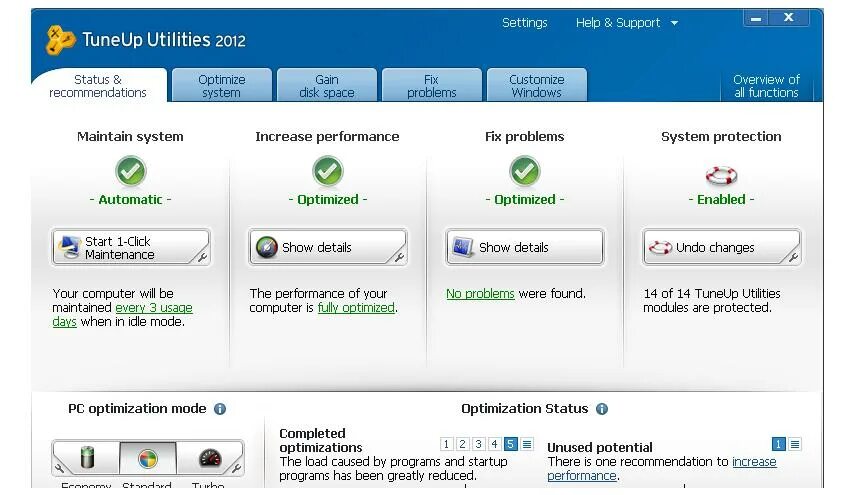Click the Increase performance green checkmark icon

pos(328,171)
